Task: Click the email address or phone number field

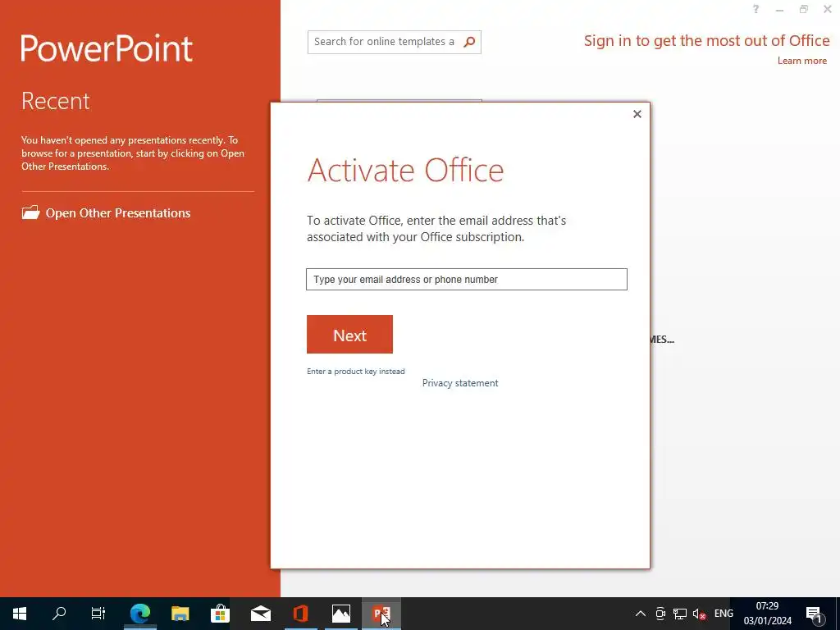Action: (x=466, y=279)
